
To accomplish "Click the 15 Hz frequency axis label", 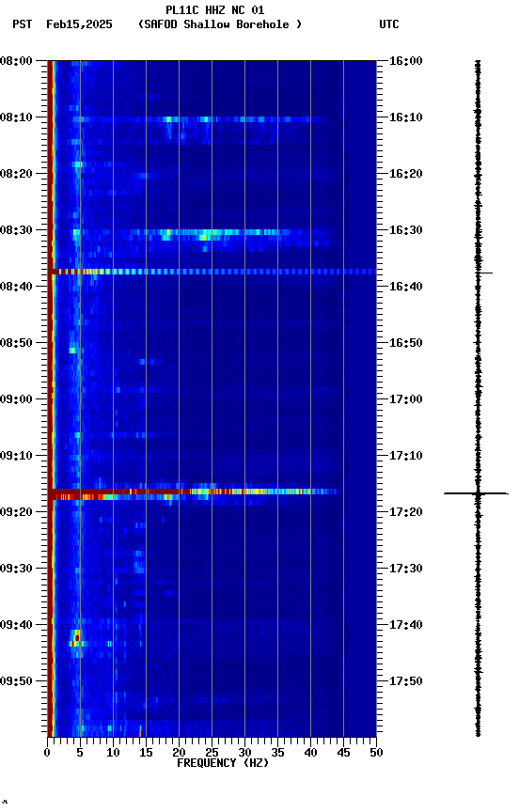I will [146, 753].
